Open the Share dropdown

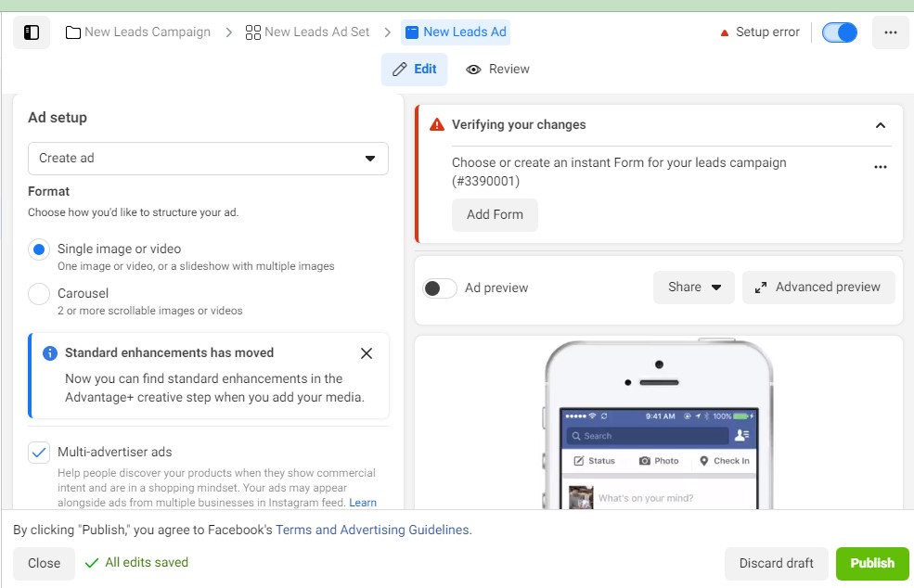tap(694, 288)
